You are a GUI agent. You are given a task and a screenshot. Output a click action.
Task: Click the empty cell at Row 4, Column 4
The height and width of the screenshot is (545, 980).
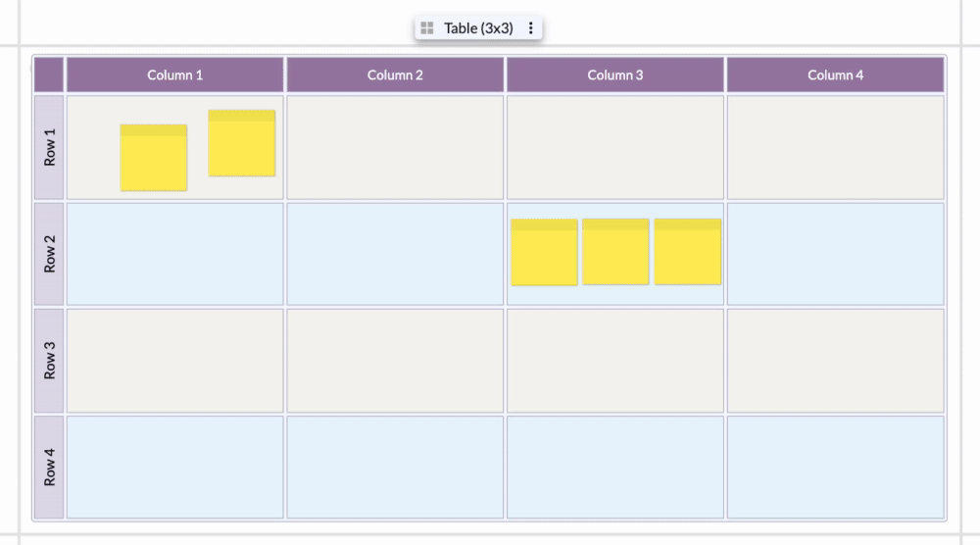(836, 468)
